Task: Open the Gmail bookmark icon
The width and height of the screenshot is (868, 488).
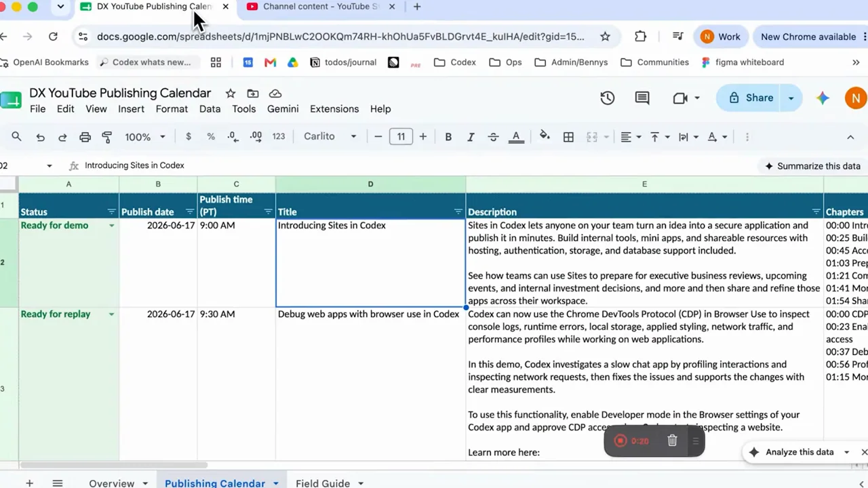Action: click(x=270, y=62)
